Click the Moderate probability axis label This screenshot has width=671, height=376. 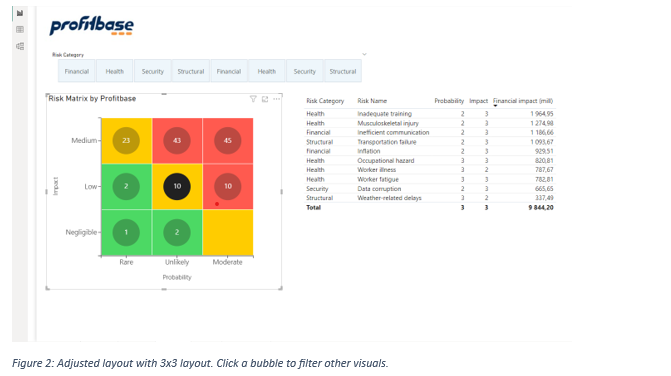(227, 262)
